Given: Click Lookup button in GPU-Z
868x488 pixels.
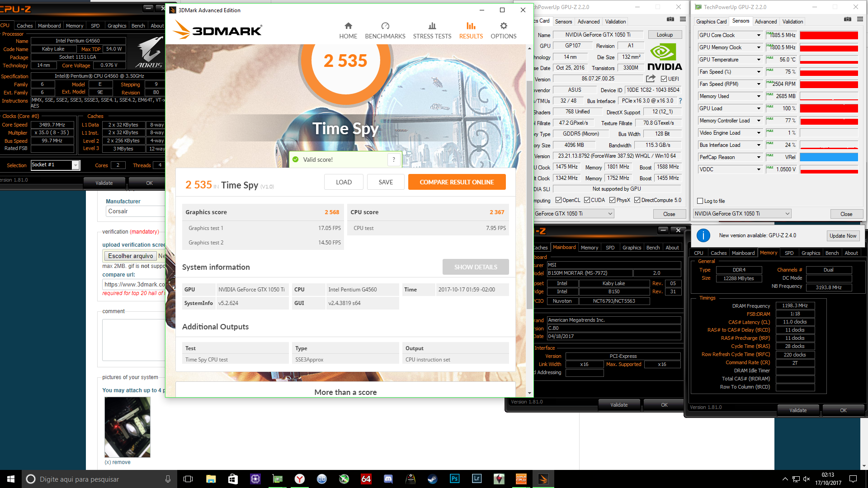Looking at the screenshot, I should pyautogui.click(x=665, y=35).
